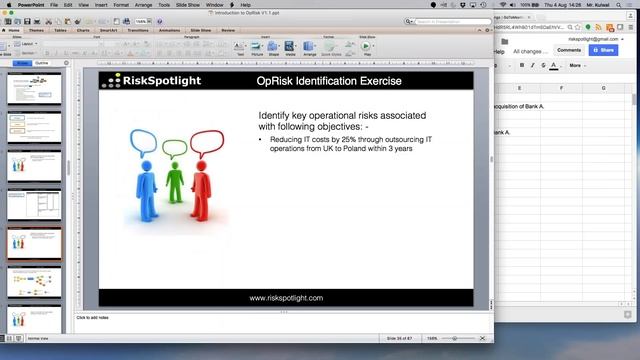
Task: Click the Print icon in PowerPoint toolbar
Action: tap(37, 21)
